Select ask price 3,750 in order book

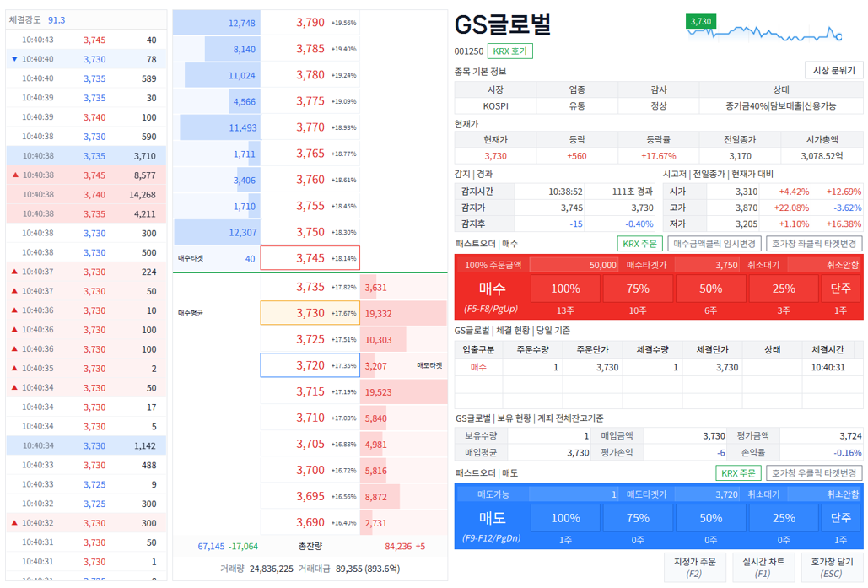point(310,232)
